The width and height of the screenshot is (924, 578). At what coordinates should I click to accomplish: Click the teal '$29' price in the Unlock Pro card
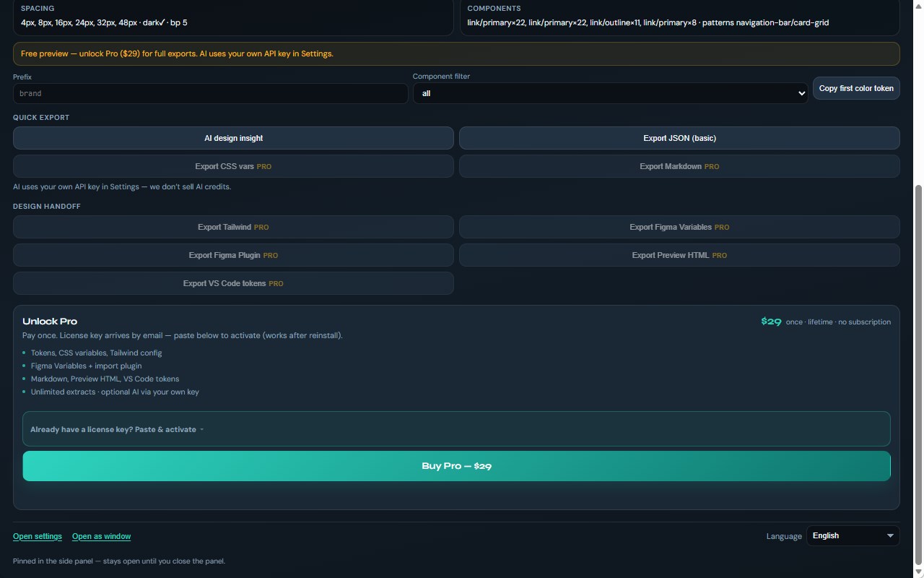[x=771, y=322]
